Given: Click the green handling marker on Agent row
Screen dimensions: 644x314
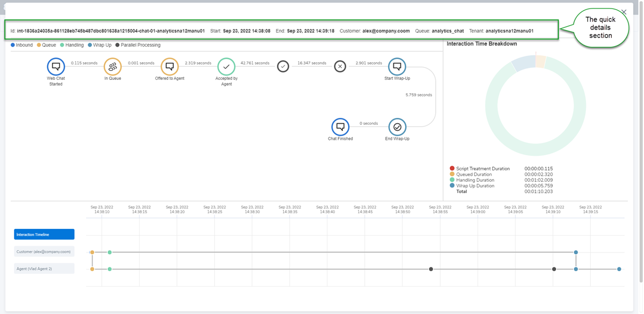Looking at the screenshot, I should click(109, 269).
